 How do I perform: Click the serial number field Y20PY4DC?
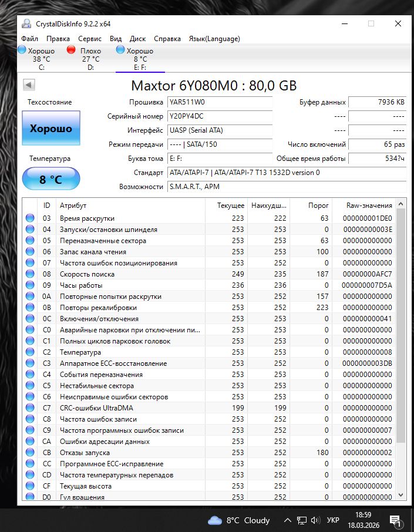click(220, 116)
